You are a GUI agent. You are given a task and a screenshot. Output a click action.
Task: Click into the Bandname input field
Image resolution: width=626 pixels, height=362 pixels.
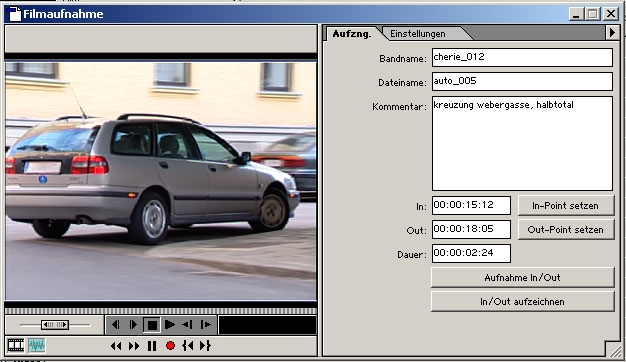(x=522, y=57)
